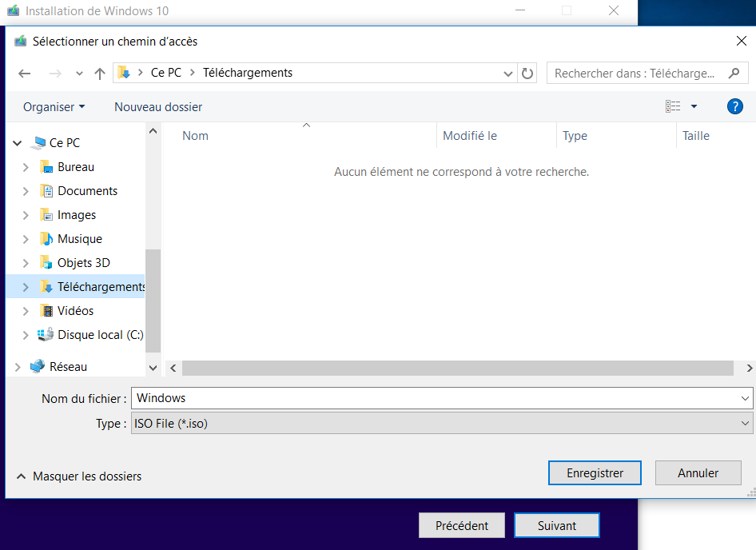Click the tree vertical scrollbar thumb

(153, 301)
